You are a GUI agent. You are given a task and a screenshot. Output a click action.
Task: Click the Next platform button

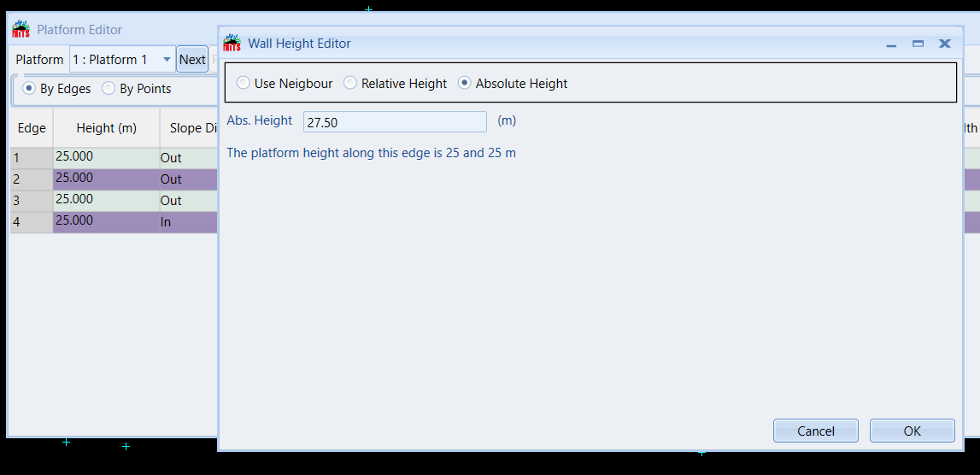point(192,60)
